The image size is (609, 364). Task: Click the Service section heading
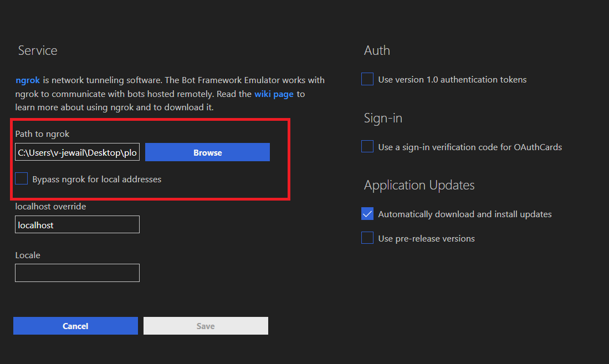pyautogui.click(x=38, y=50)
